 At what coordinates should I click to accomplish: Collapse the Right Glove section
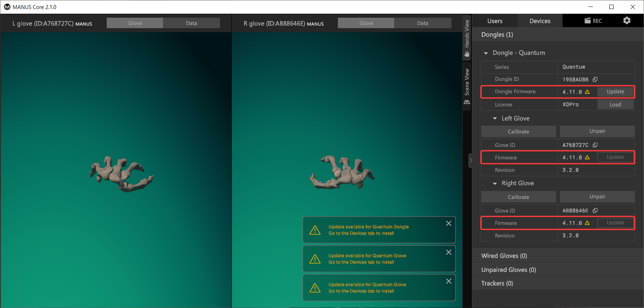coord(495,183)
